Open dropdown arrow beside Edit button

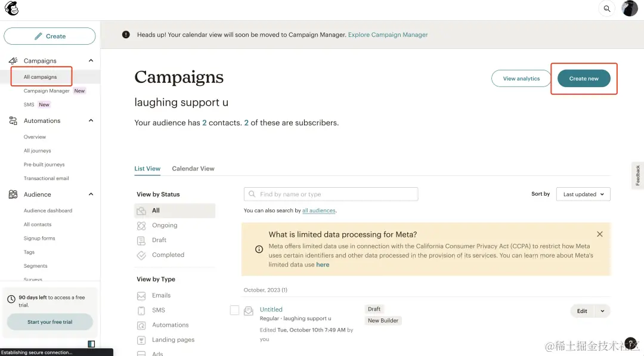pos(602,311)
